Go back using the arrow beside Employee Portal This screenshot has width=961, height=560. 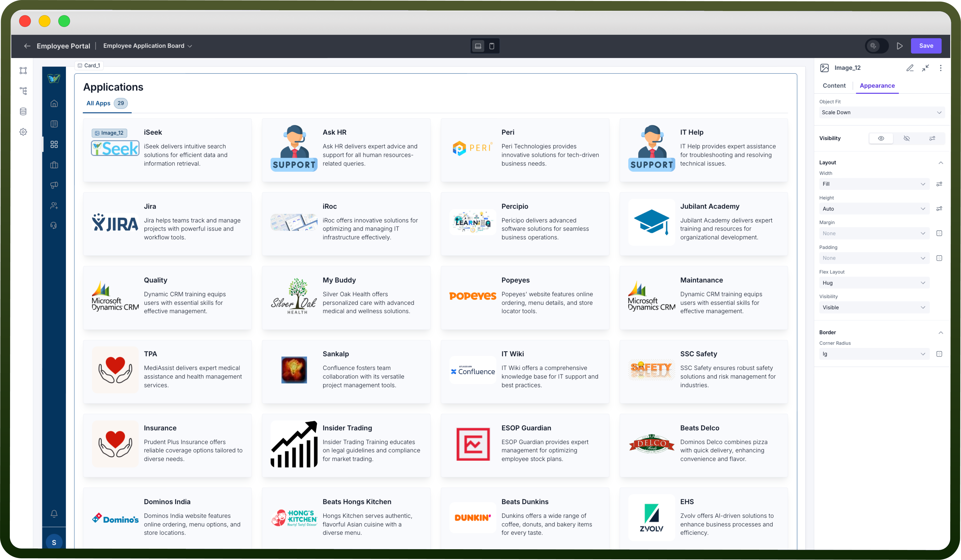(x=27, y=46)
